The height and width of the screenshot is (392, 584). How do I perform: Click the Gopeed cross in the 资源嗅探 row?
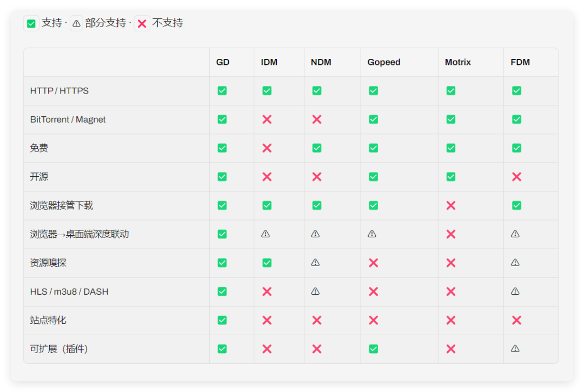tap(374, 263)
